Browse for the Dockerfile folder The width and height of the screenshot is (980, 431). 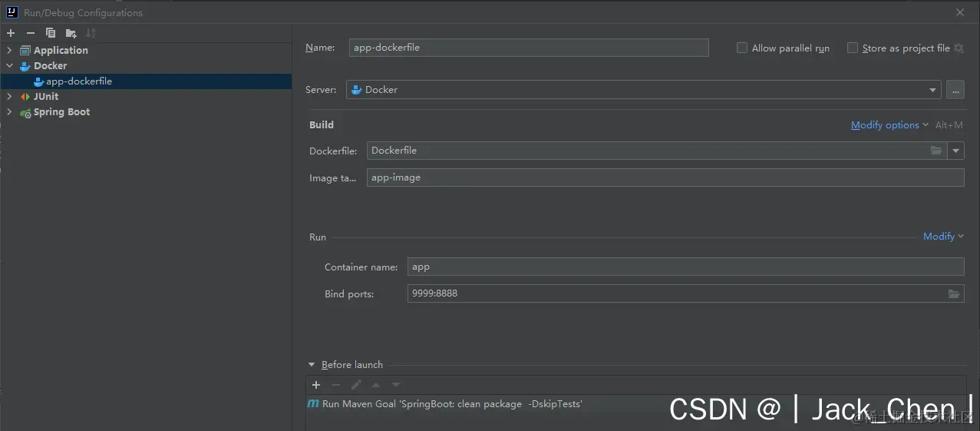click(936, 151)
